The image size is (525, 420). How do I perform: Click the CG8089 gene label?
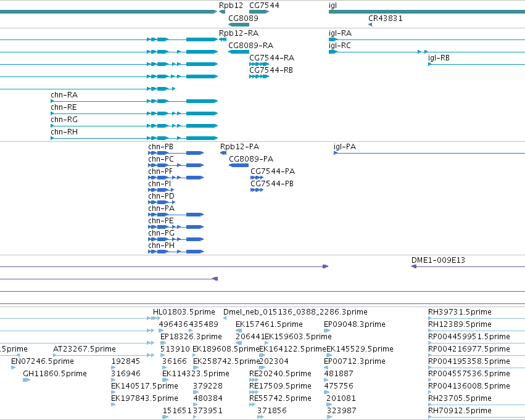click(x=244, y=18)
